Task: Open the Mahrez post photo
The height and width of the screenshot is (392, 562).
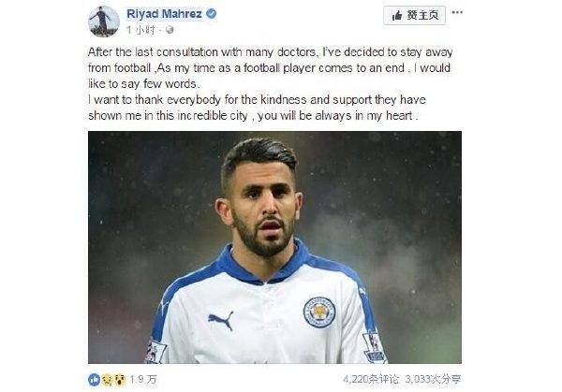Action: click(x=274, y=247)
